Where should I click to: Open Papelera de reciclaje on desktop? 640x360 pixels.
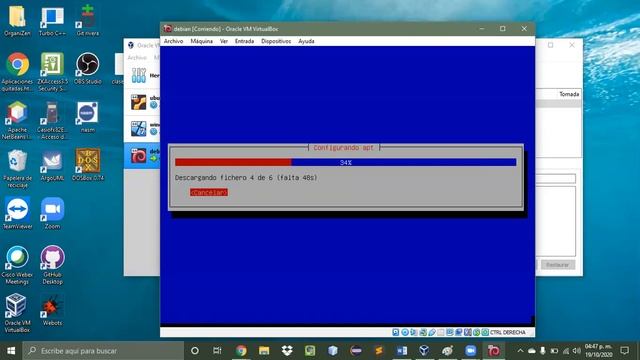(x=17, y=169)
